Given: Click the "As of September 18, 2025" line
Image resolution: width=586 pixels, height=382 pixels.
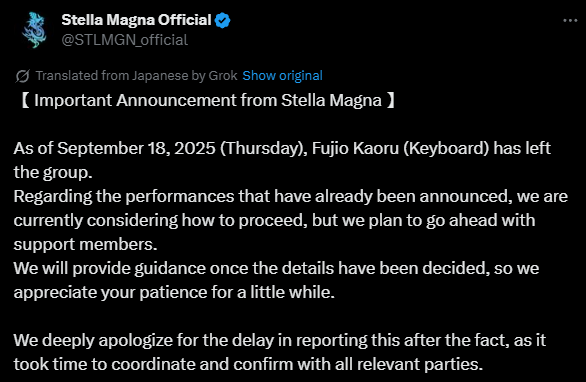Looking at the screenshot, I should 282,148.
